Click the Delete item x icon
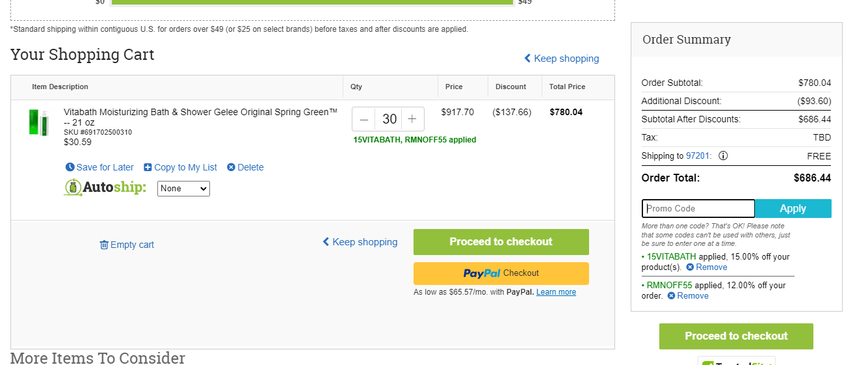The image size is (868, 365). [x=231, y=167]
